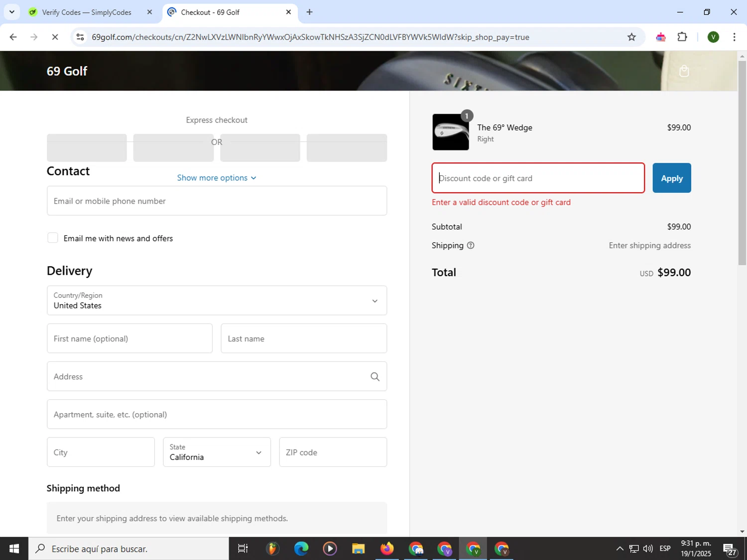Switch to the Verify Codes — SimplyCodes tab

86,12
